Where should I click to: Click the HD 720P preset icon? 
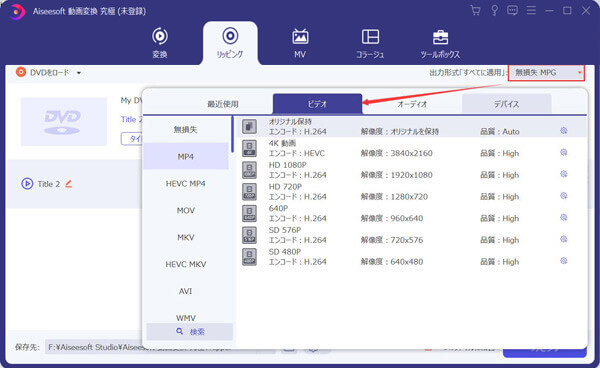[249, 192]
